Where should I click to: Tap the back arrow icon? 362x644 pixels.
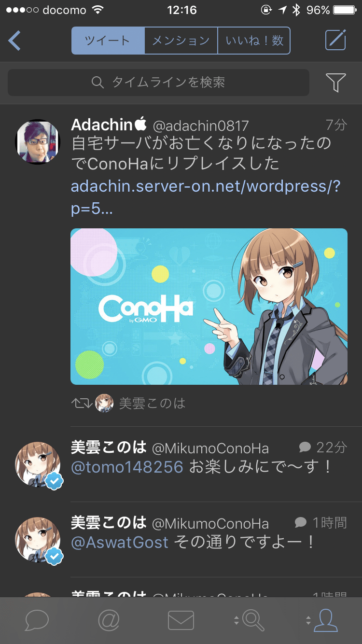[x=14, y=41]
